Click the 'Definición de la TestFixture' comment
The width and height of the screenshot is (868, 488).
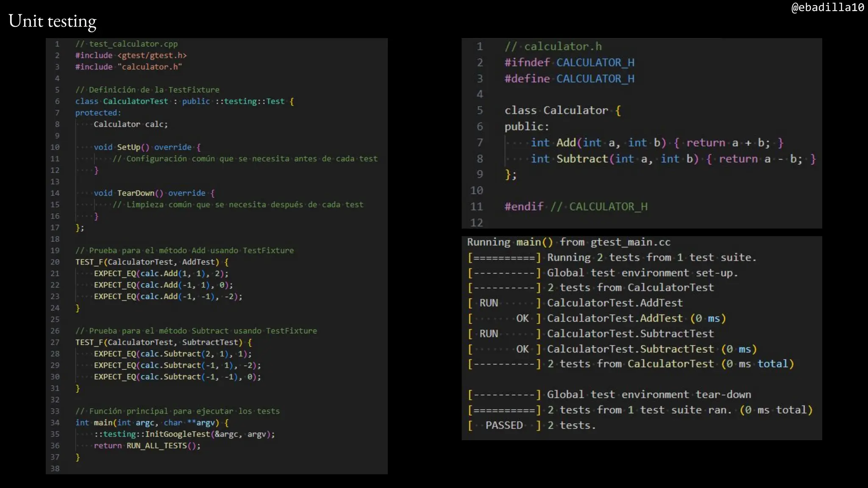pos(147,89)
